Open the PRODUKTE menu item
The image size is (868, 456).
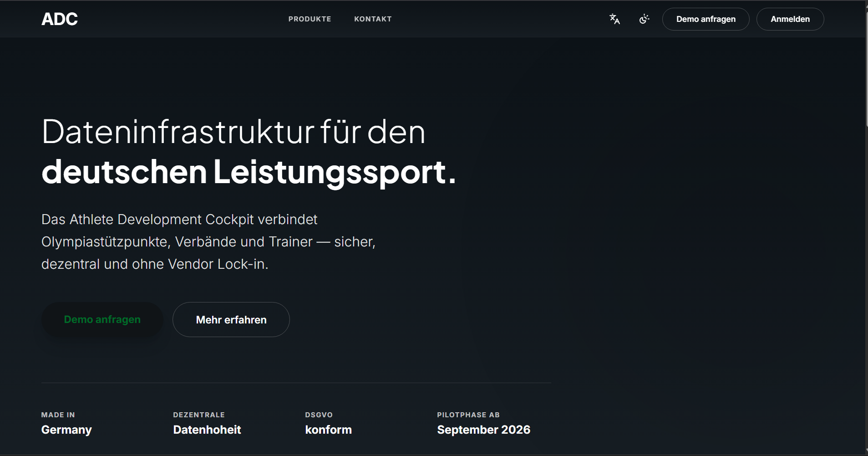point(310,19)
